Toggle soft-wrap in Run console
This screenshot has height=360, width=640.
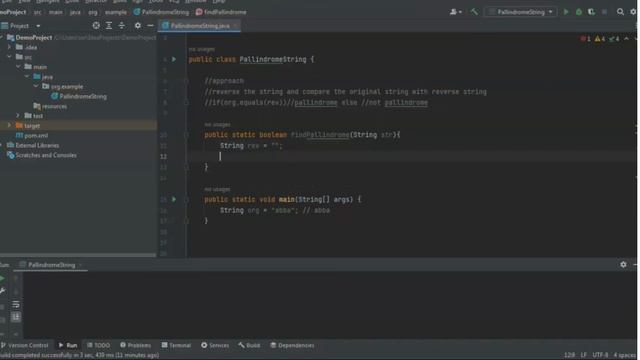tap(16, 304)
